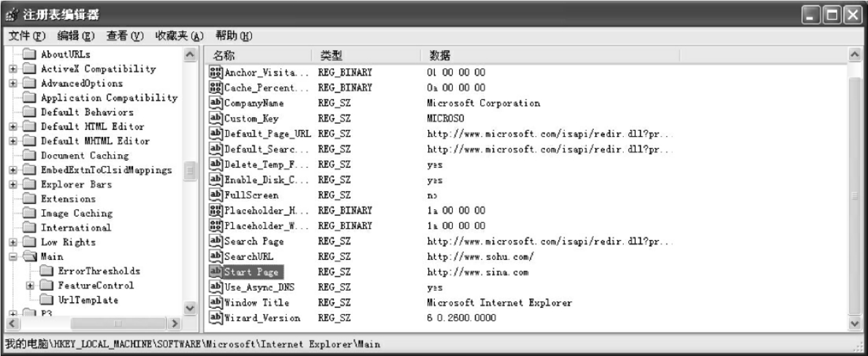Select the Default Behaviors folder icon

pyautogui.click(x=29, y=112)
